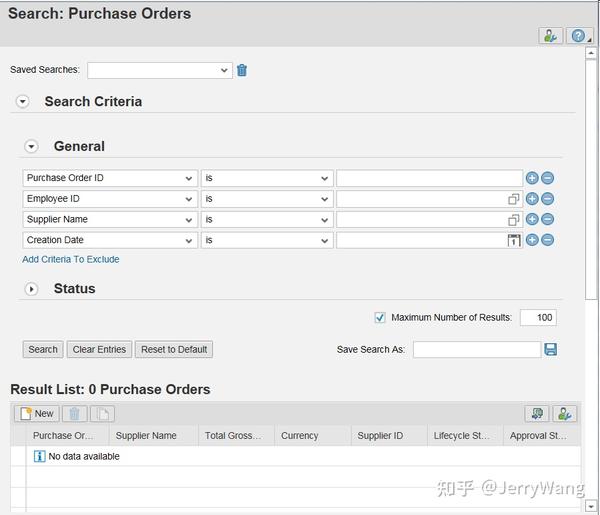Open the operator dropdown for Supplier Name

point(267,220)
